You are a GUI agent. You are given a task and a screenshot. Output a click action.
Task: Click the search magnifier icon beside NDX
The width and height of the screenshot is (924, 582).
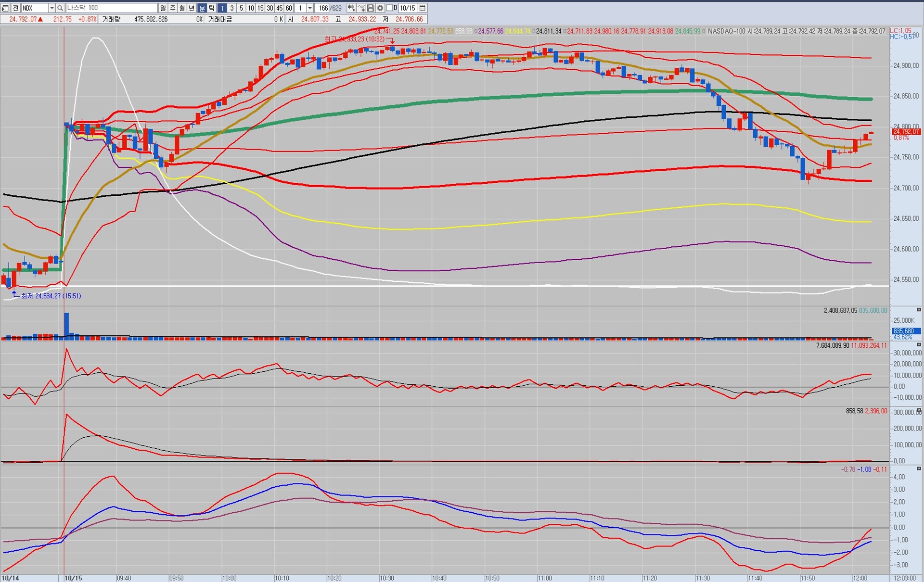(60, 8)
